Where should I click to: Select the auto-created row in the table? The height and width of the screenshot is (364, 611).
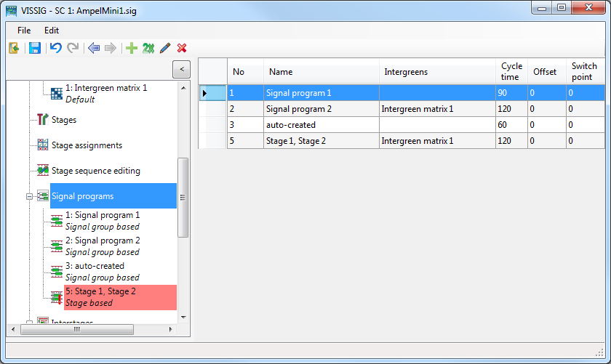[x=291, y=125]
